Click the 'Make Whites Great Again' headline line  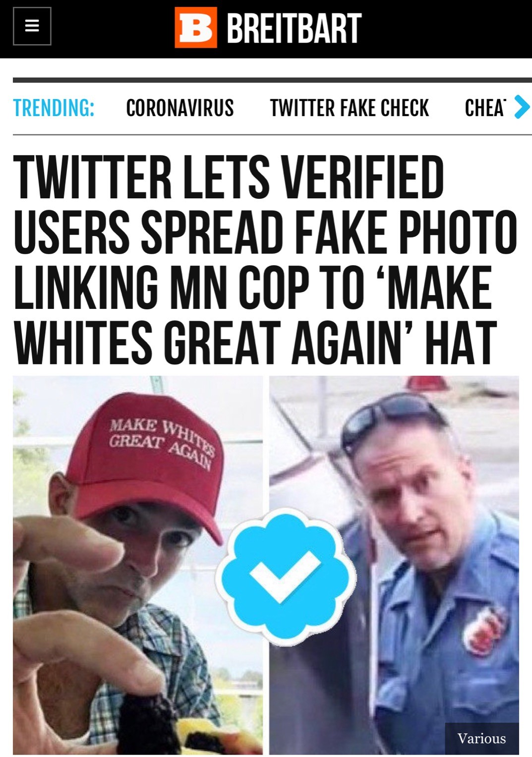[255, 342]
